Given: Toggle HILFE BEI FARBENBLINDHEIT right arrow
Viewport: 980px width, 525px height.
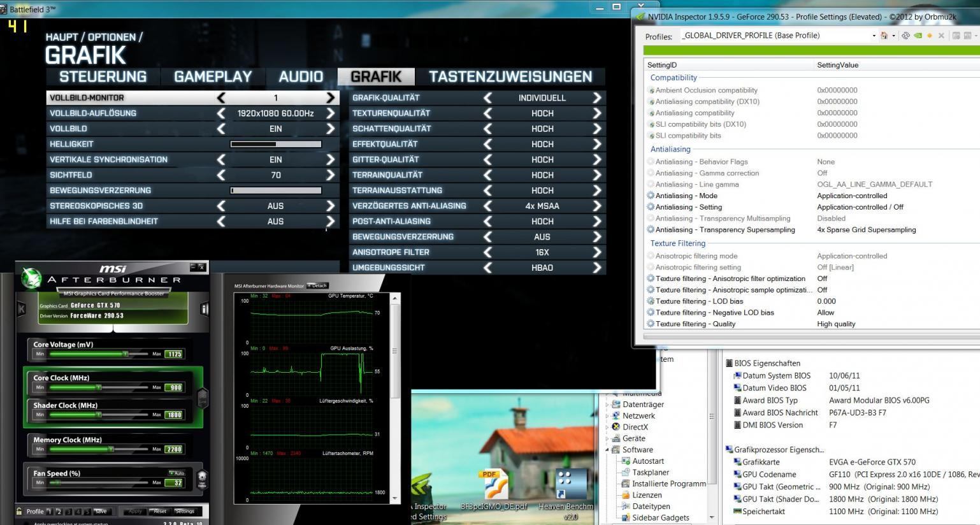Looking at the screenshot, I should click(x=330, y=221).
